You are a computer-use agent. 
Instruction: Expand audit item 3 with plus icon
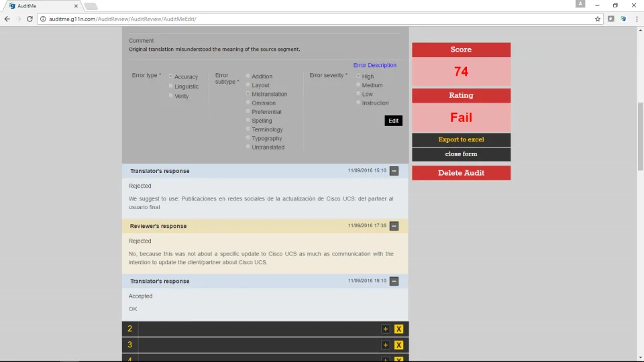pos(385,345)
